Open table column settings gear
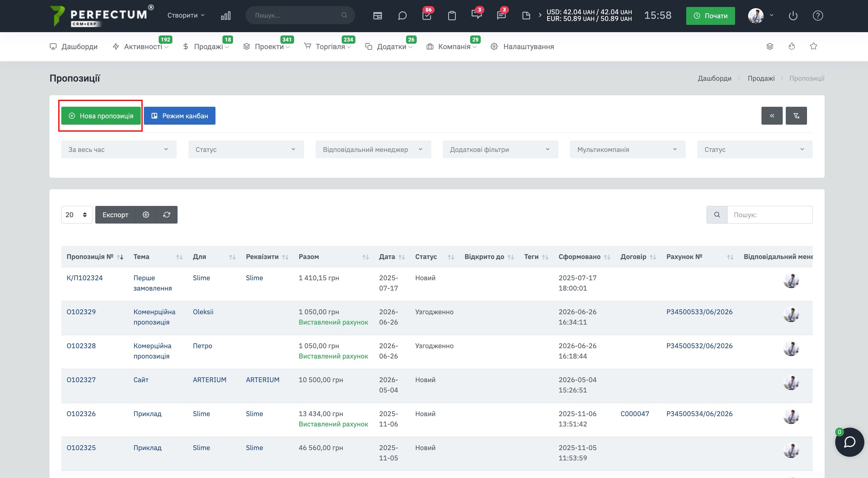Image resolution: width=868 pixels, height=478 pixels. tap(146, 215)
